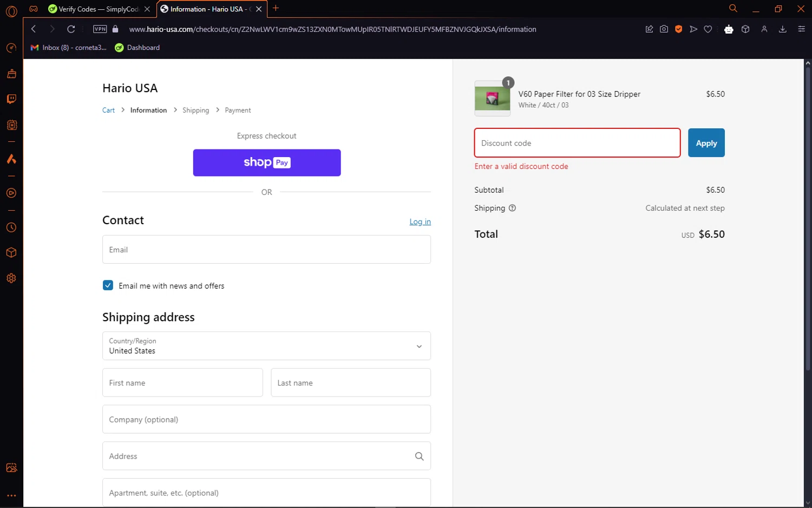
Task: Open My Flow send icon
Action: [x=693, y=29]
